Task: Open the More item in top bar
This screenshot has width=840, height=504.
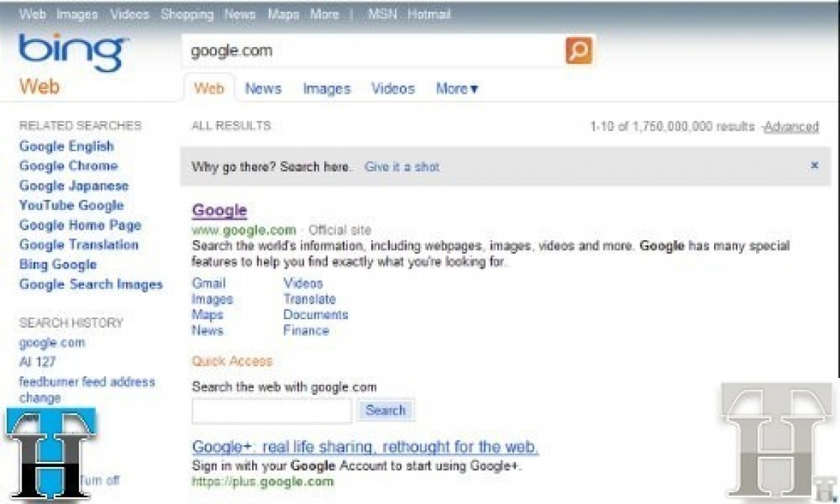Action: [x=325, y=15]
